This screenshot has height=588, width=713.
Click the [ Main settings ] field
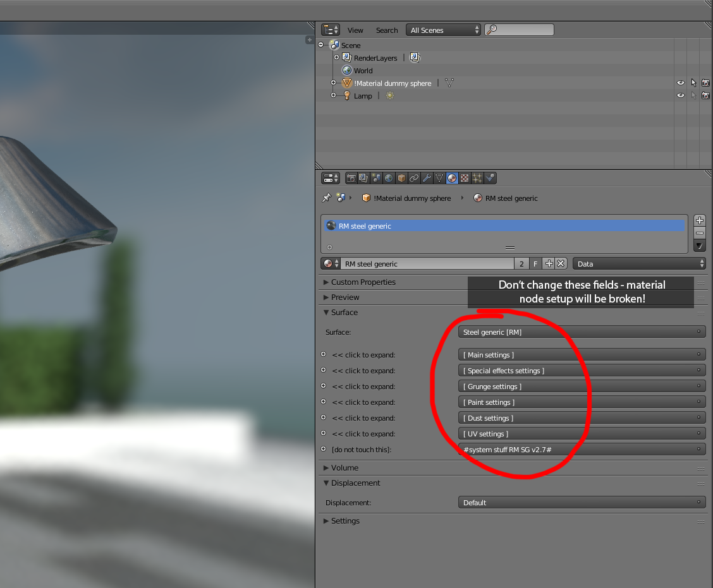point(581,355)
